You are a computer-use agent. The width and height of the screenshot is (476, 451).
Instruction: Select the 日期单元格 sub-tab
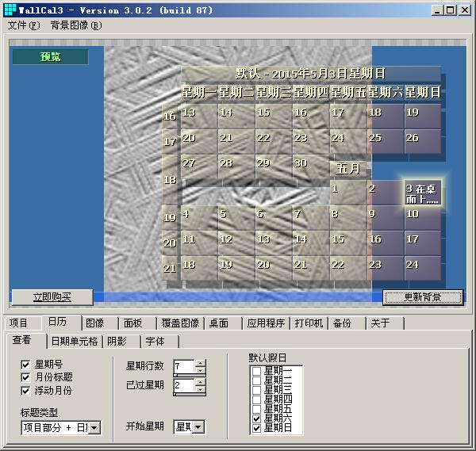pos(74,342)
